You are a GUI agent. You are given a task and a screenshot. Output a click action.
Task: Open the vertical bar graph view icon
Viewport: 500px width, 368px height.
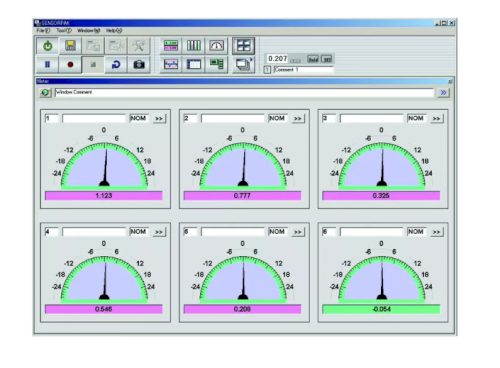194,46
